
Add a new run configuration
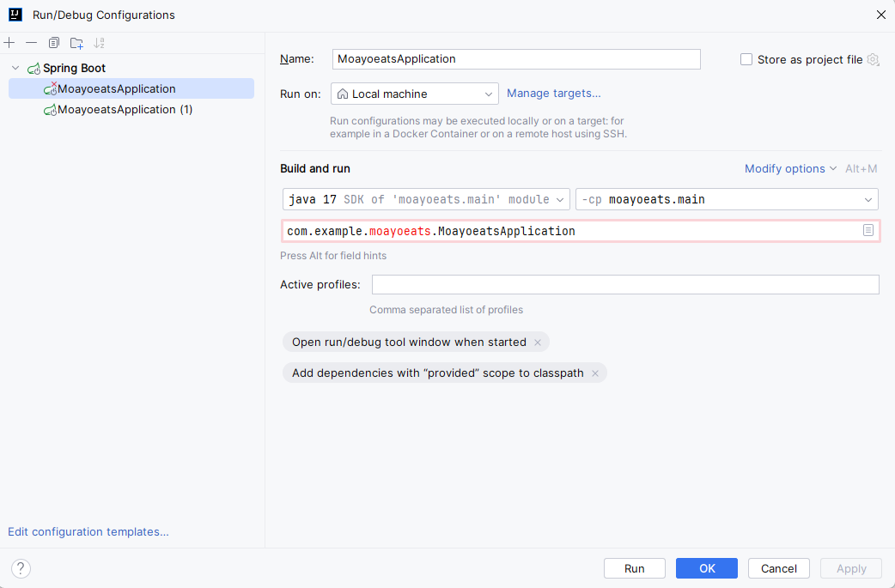coord(9,43)
